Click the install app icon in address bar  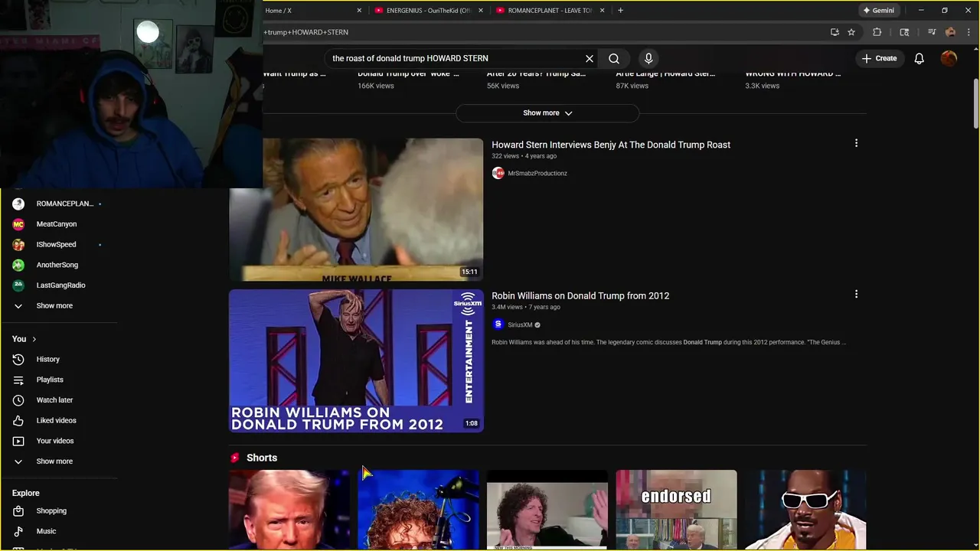point(835,32)
